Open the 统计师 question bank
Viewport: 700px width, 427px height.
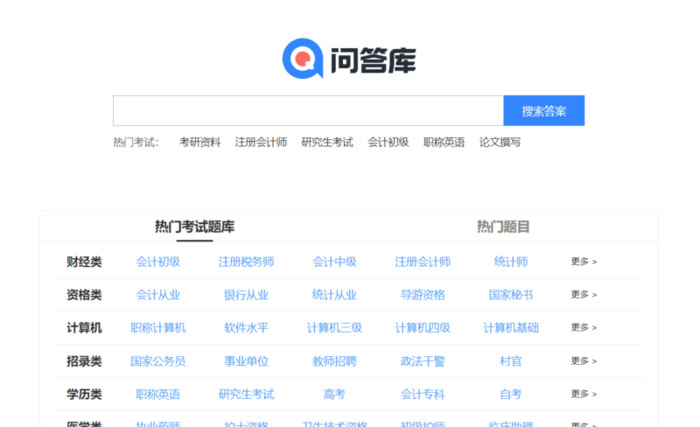click(511, 262)
